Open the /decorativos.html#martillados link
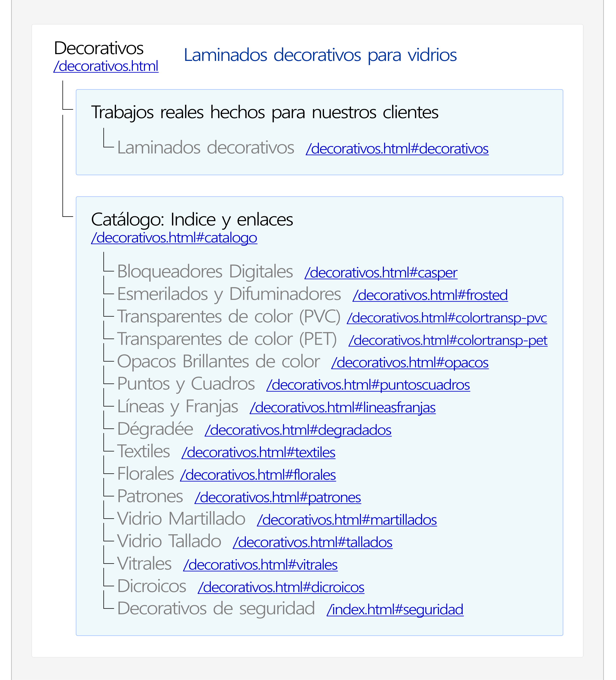This screenshot has height=680, width=616. click(x=347, y=520)
